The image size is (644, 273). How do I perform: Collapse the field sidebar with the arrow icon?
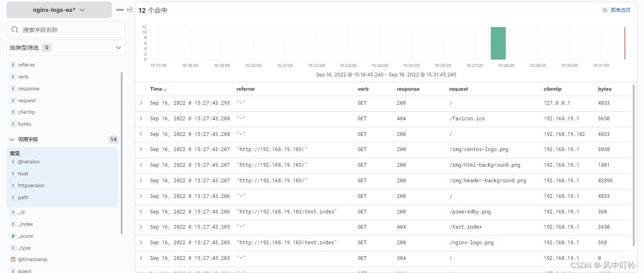[x=130, y=10]
